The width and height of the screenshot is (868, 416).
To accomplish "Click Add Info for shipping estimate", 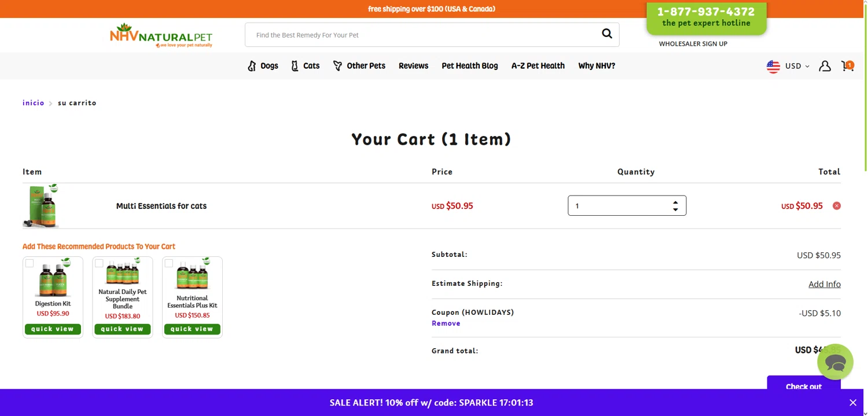I will click(x=825, y=284).
